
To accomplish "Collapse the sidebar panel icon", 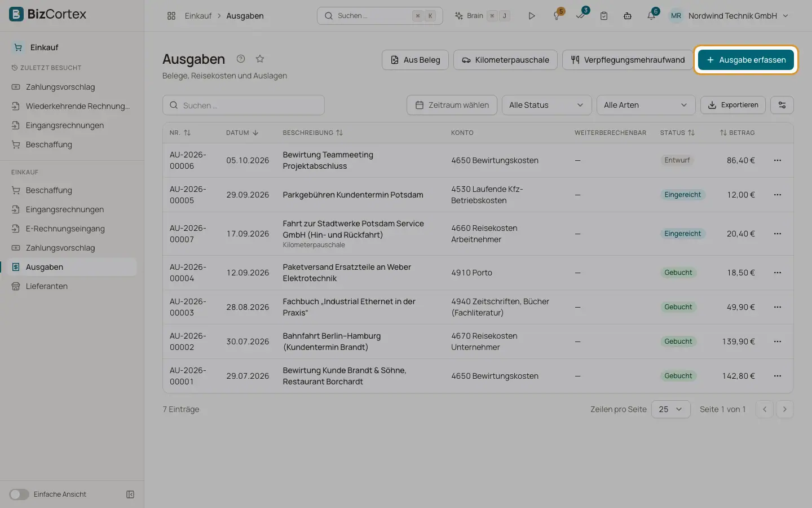I will pyautogui.click(x=130, y=494).
